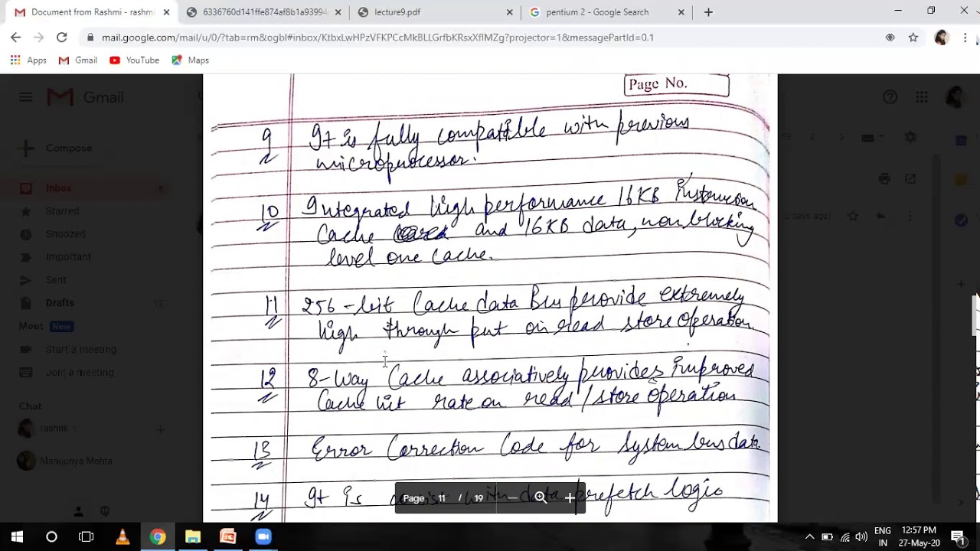Click the page number 11 field
Screen dimensions: 980x551
tap(442, 498)
